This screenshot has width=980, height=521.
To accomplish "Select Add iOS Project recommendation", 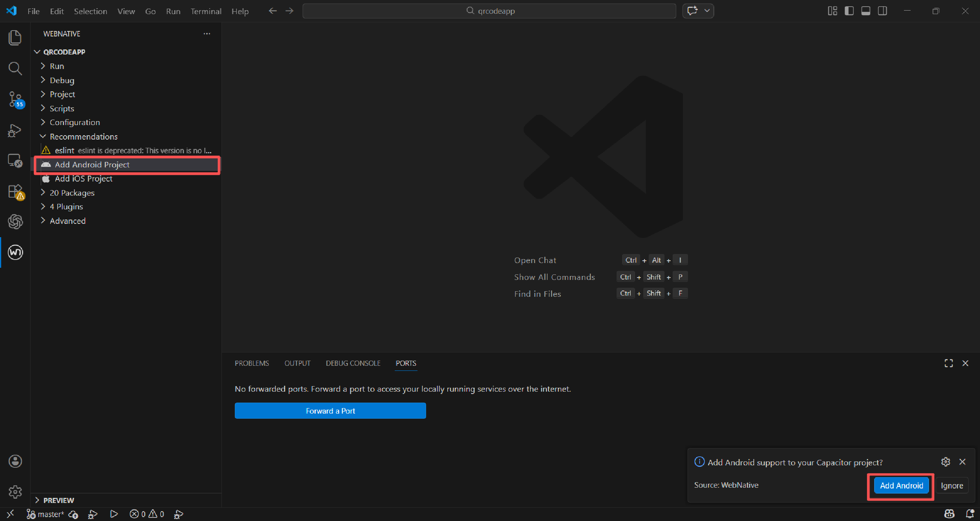I will point(126,178).
